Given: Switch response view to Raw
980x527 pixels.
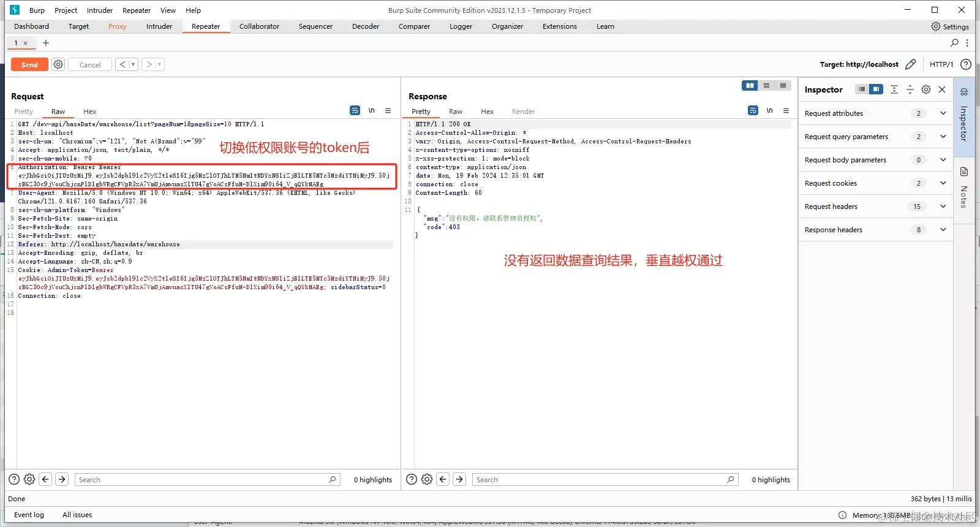Looking at the screenshot, I should pos(456,112).
